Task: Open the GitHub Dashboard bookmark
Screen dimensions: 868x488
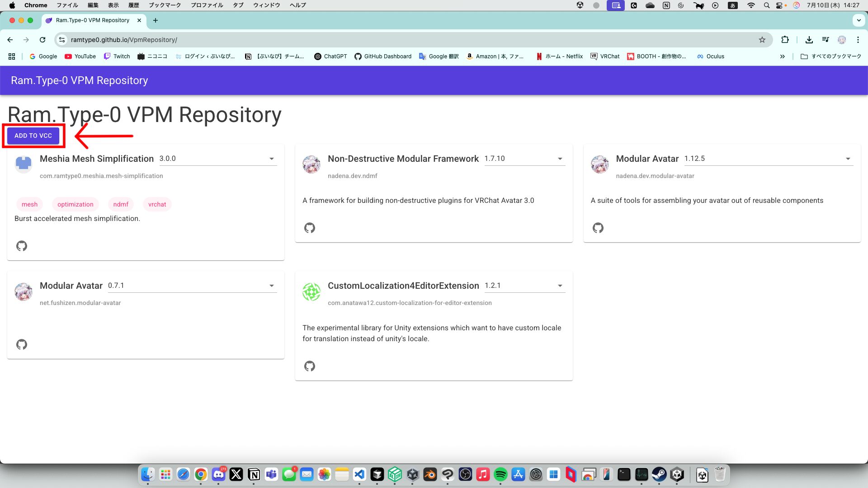Action: point(383,56)
